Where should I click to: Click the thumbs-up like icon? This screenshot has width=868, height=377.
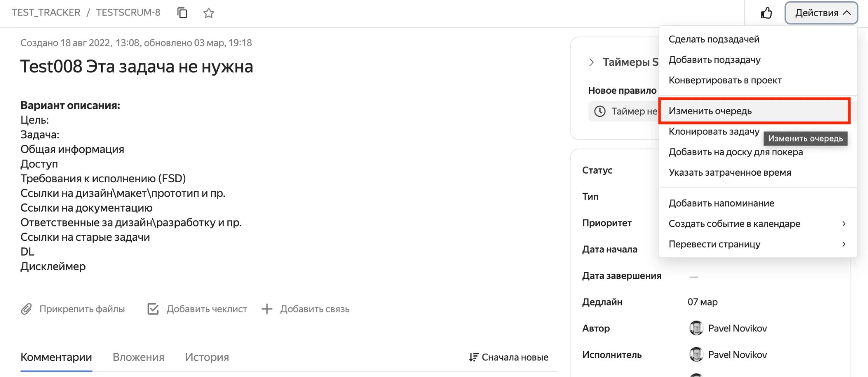pyautogui.click(x=766, y=13)
